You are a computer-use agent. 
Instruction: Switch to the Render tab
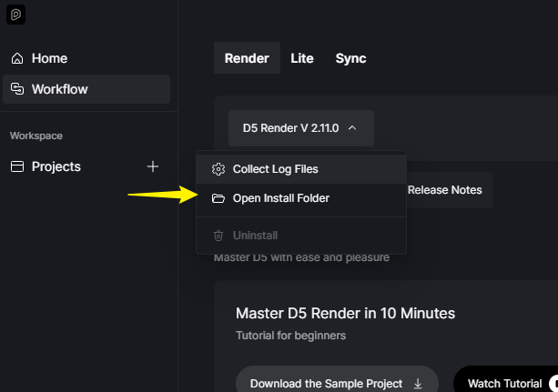coord(247,58)
